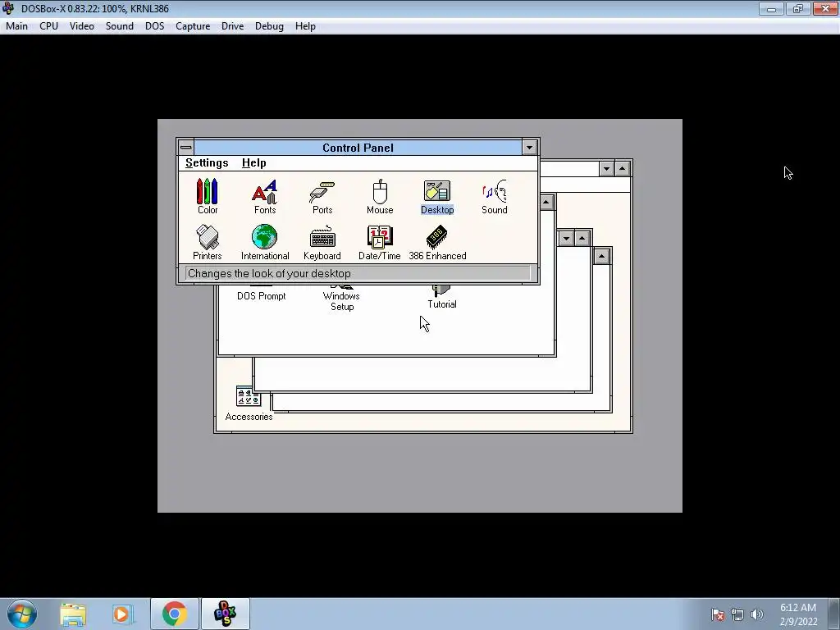Screen dimensions: 840x630
Task: Click the Windows Setup label
Action: point(342,301)
